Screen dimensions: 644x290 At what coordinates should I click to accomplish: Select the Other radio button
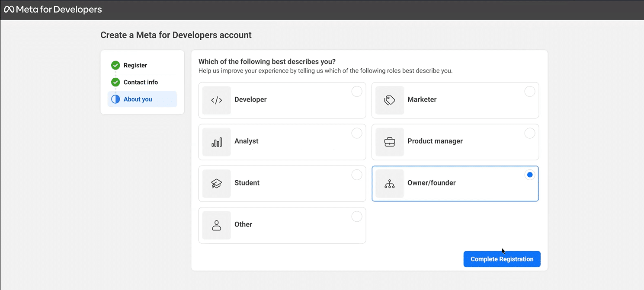357,217
